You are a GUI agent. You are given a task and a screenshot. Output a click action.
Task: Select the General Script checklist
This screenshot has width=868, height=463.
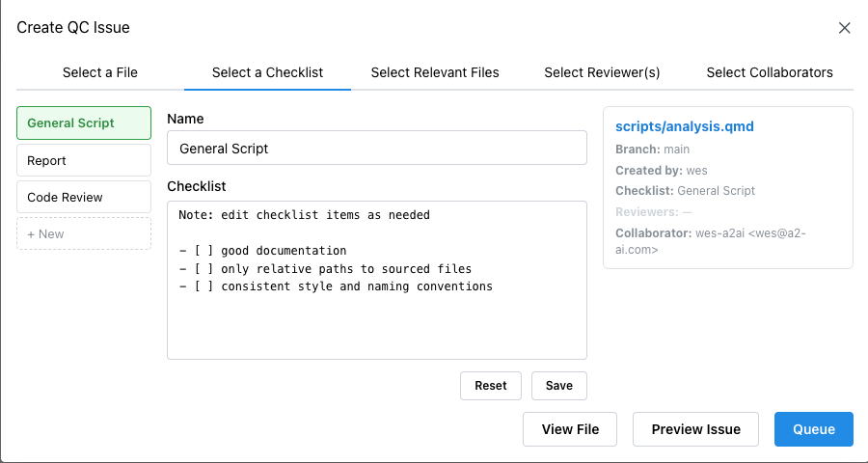coord(84,123)
